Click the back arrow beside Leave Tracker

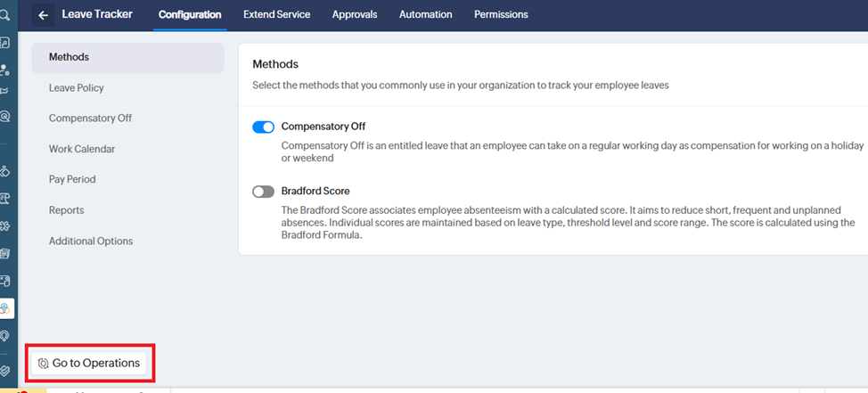pos(43,15)
